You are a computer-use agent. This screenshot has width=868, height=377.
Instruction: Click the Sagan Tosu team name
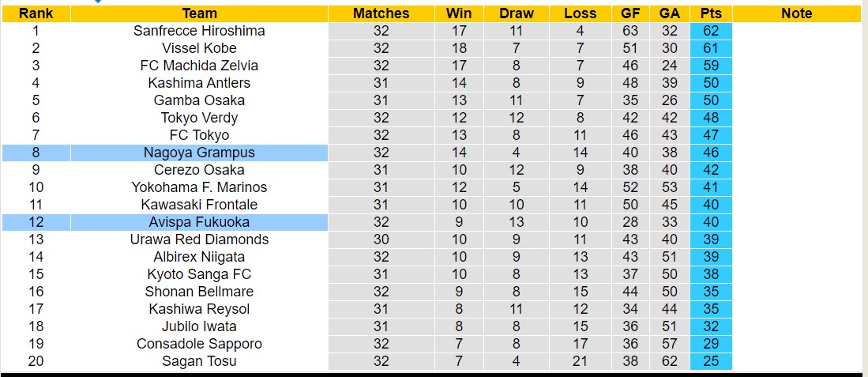pyautogui.click(x=199, y=361)
